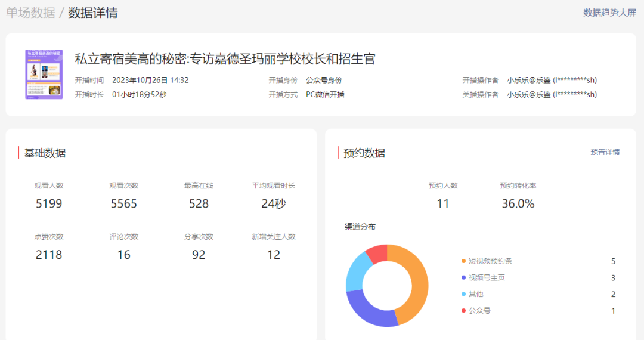This screenshot has width=644, height=340.
Task: Click the 预约人数 value 11
Action: pos(442,203)
